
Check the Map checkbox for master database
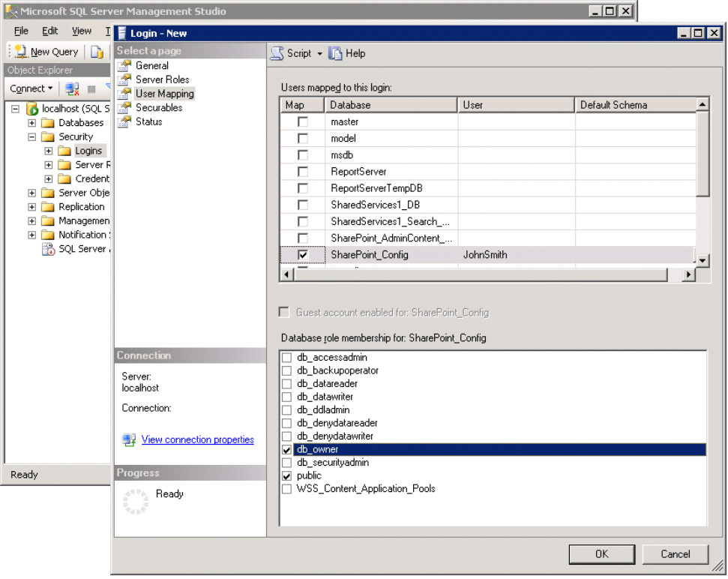[x=302, y=121]
